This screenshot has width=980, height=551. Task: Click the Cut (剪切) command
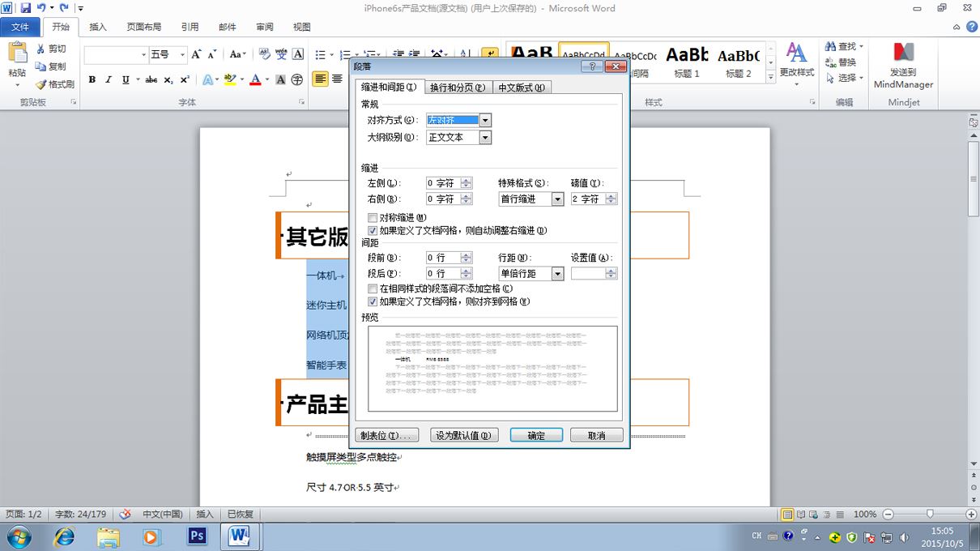(51, 49)
